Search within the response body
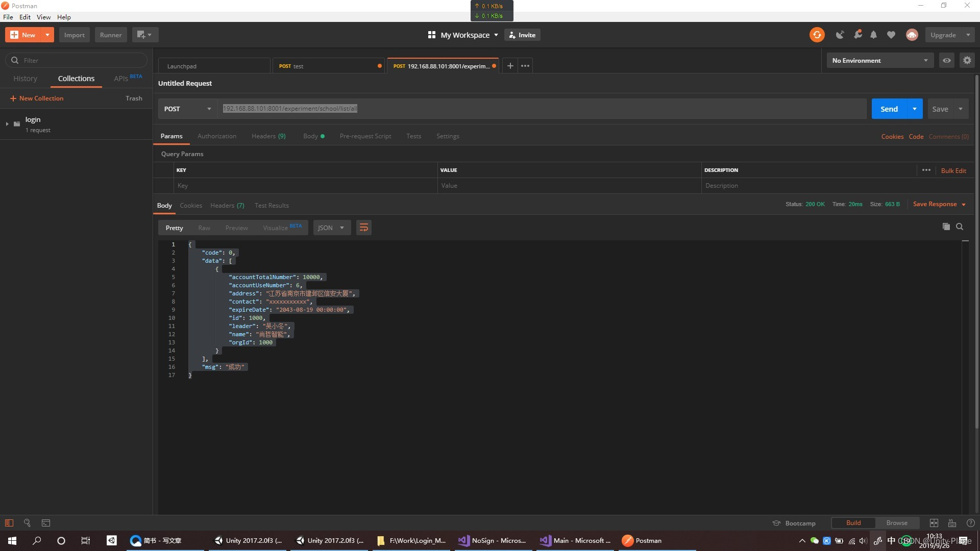Viewport: 980px width, 551px height. (x=960, y=227)
